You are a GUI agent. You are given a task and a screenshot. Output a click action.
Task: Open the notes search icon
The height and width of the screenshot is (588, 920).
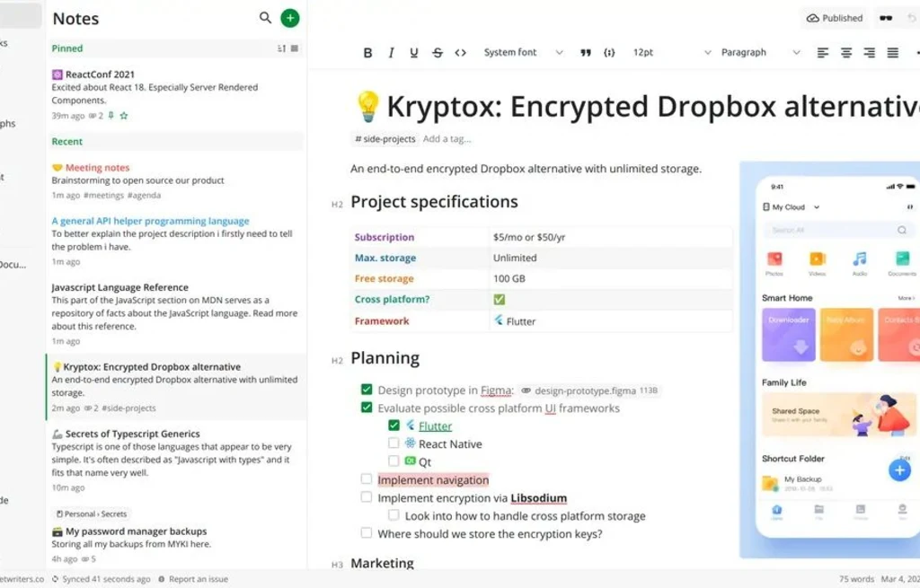265,18
